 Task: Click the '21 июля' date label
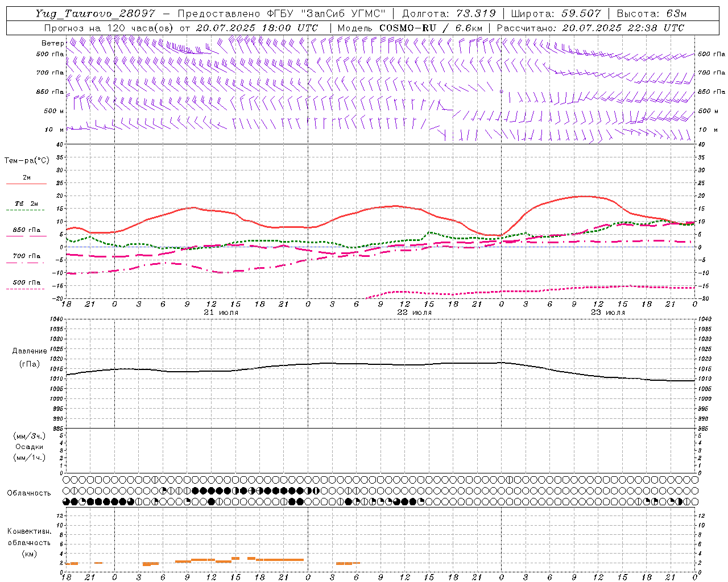pos(221,313)
